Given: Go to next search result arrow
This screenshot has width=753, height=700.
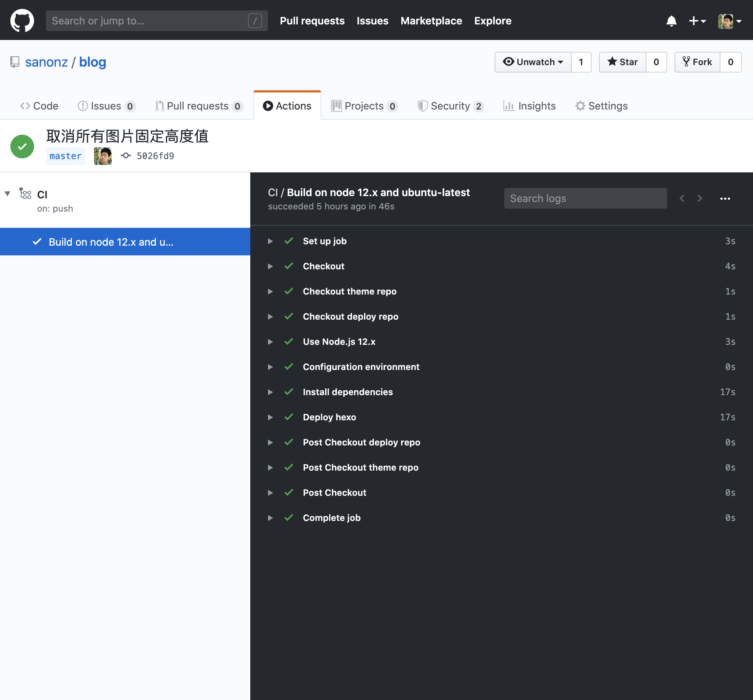Looking at the screenshot, I should [700, 198].
